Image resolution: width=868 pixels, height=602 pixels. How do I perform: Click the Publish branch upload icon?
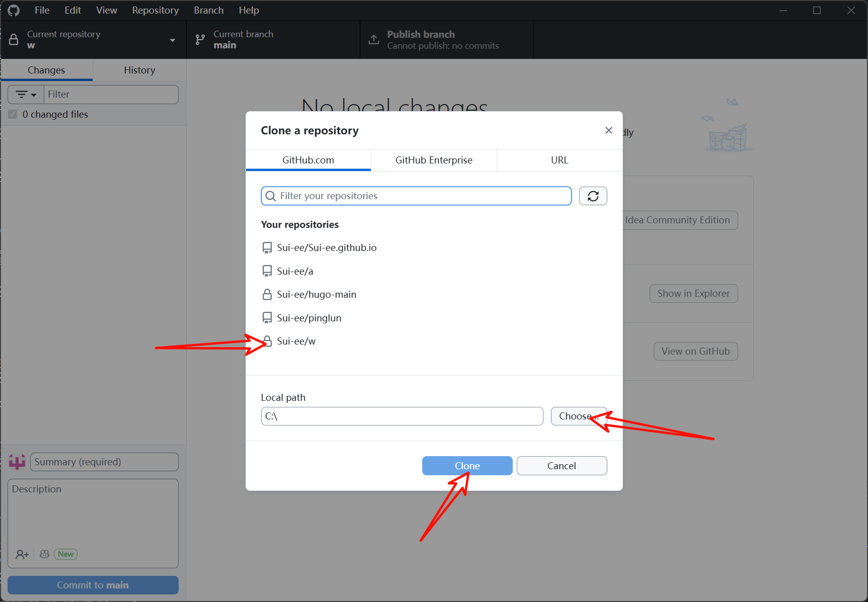[374, 39]
